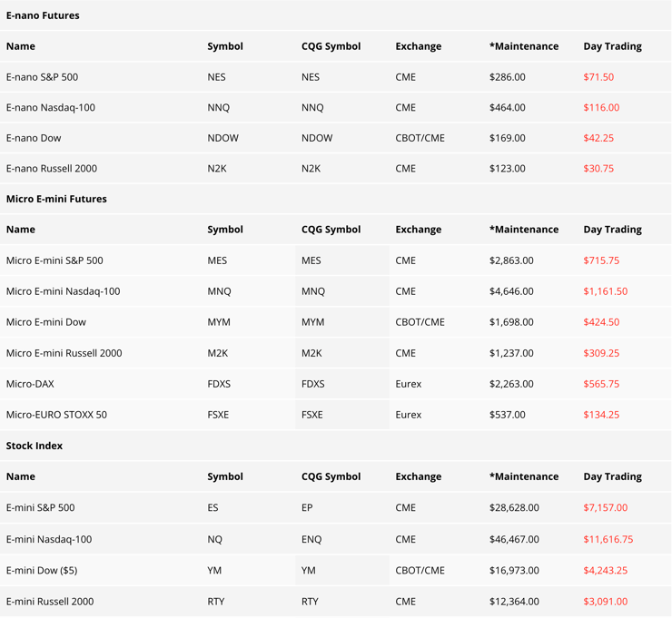Image resolution: width=672 pixels, height=618 pixels.
Task: Click the E-nano S&P 500 name cell
Action: (x=42, y=77)
